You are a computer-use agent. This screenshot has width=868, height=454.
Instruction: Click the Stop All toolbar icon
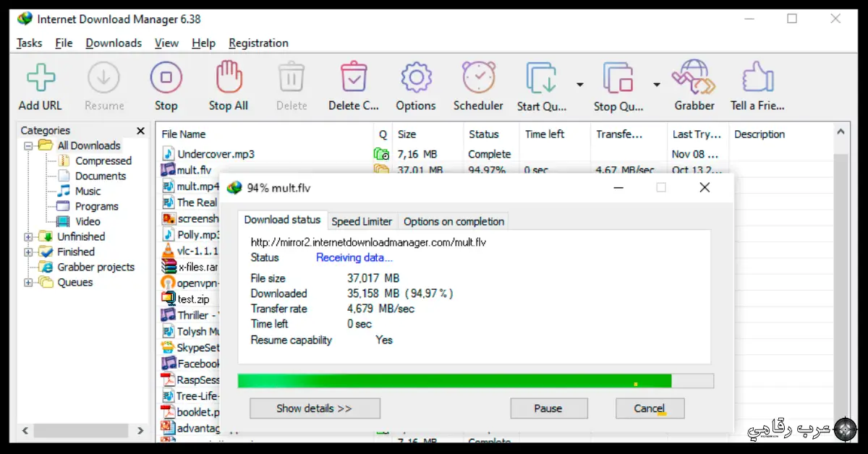(228, 77)
